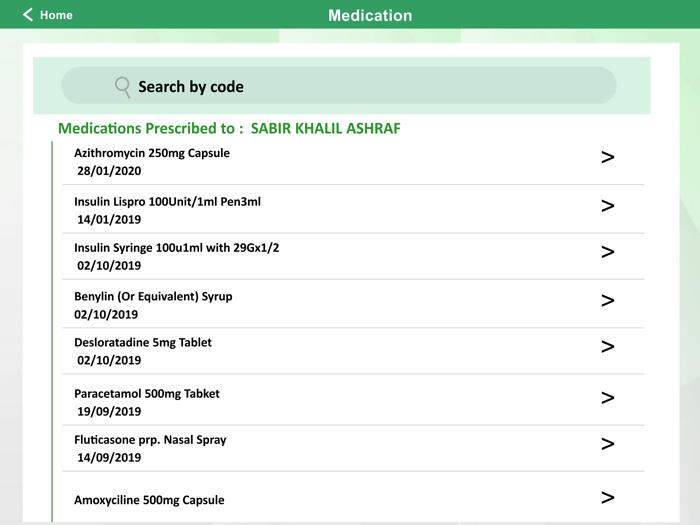Open Azithromycin 250mg Capsule chevron arrow
The image size is (700, 525).
click(x=608, y=157)
